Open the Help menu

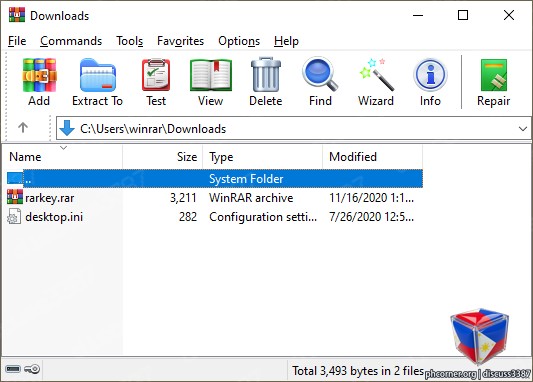pos(286,41)
